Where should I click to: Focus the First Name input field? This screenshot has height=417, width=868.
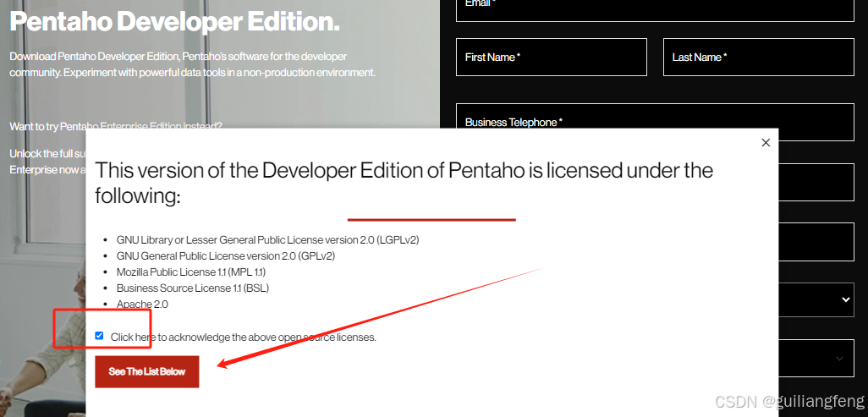(552, 57)
